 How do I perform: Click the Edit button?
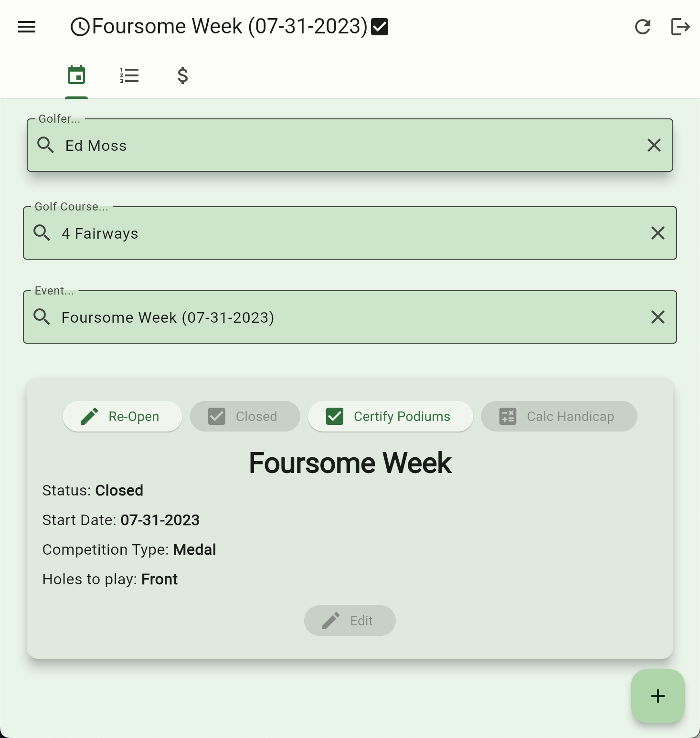[350, 621]
